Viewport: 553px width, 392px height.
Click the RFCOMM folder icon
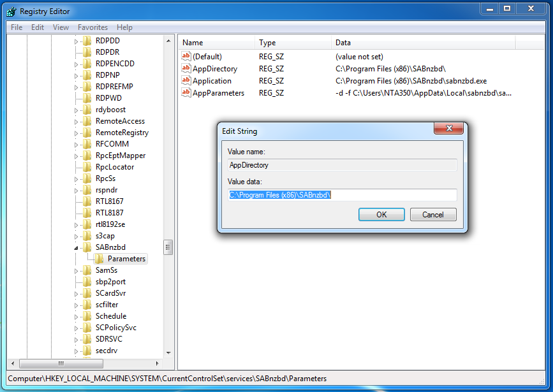tap(87, 144)
